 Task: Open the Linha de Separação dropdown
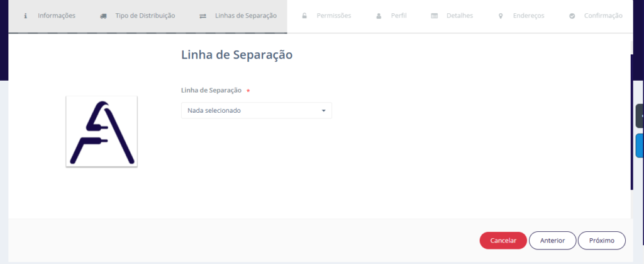click(256, 111)
